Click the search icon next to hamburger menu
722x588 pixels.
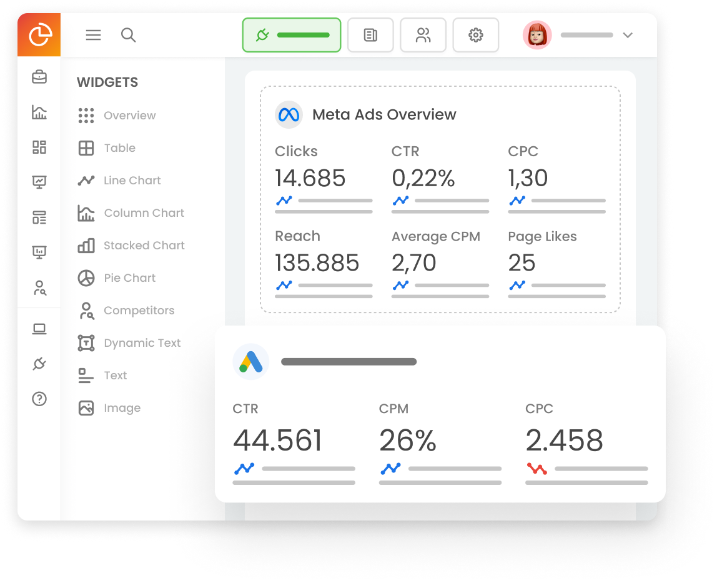[x=129, y=35]
